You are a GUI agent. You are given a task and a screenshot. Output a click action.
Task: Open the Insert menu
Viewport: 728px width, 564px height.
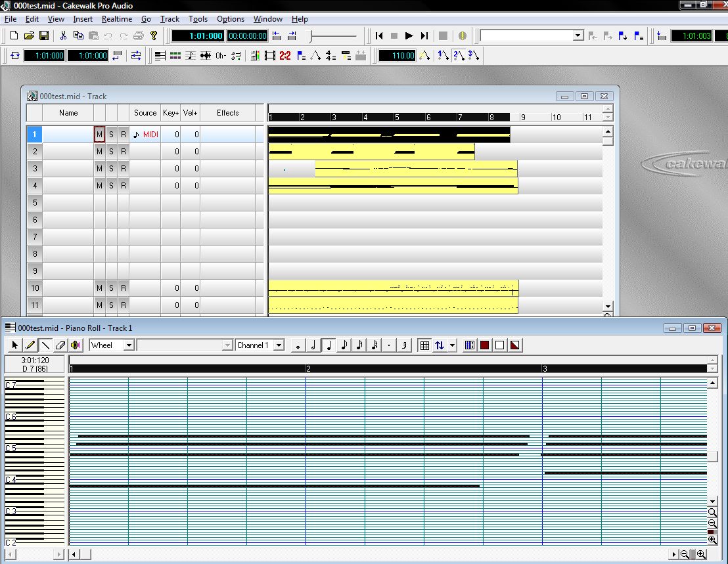click(x=83, y=19)
